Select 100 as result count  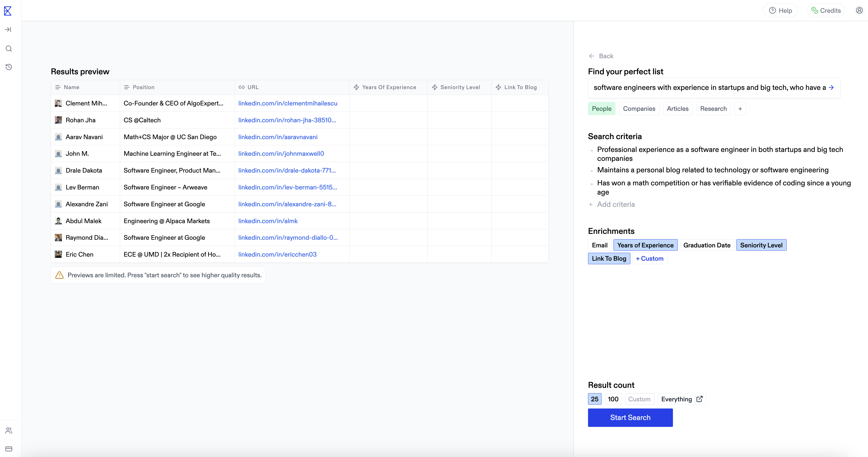click(x=612, y=399)
